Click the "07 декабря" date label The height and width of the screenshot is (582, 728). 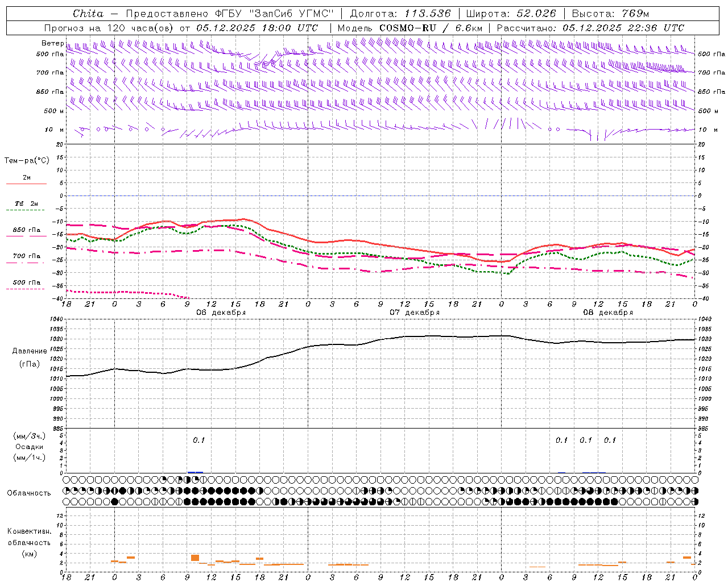coord(415,313)
